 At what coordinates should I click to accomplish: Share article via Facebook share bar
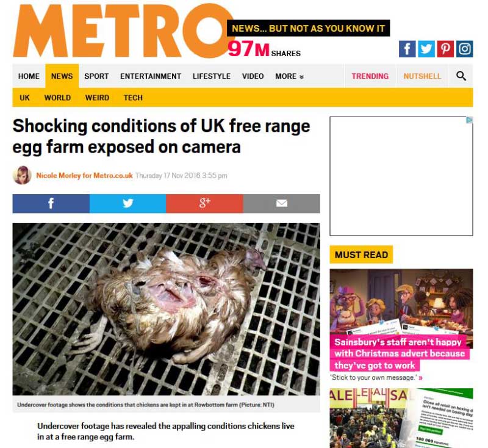(x=51, y=204)
